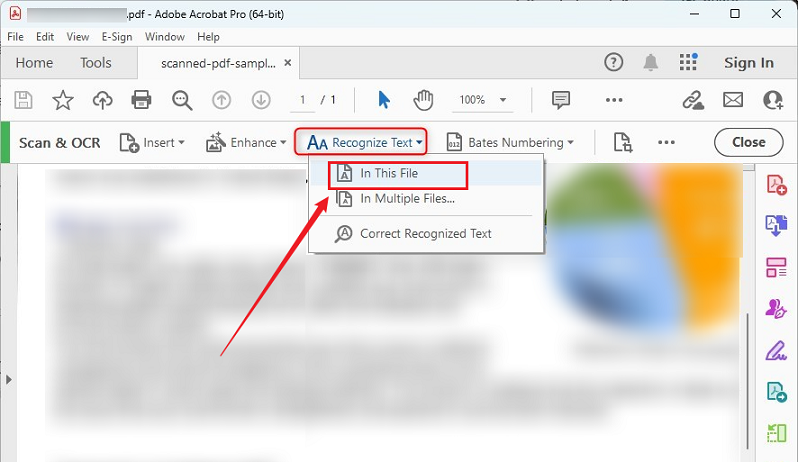
Task: Share a link to this file
Action: click(x=693, y=100)
